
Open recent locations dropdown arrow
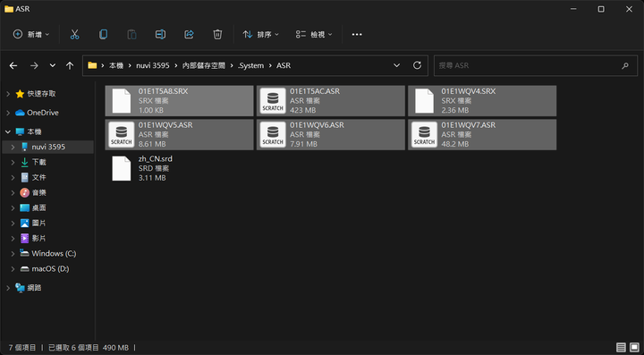(x=52, y=65)
